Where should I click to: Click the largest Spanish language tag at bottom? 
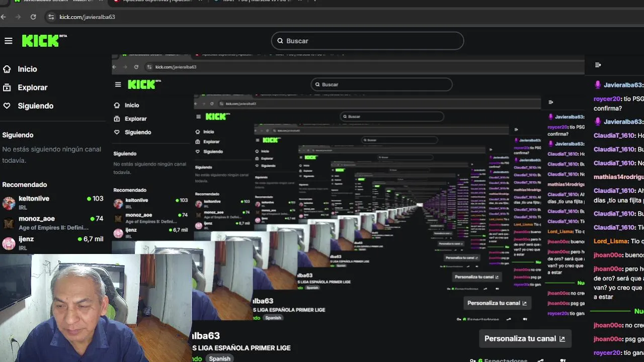tap(220, 358)
